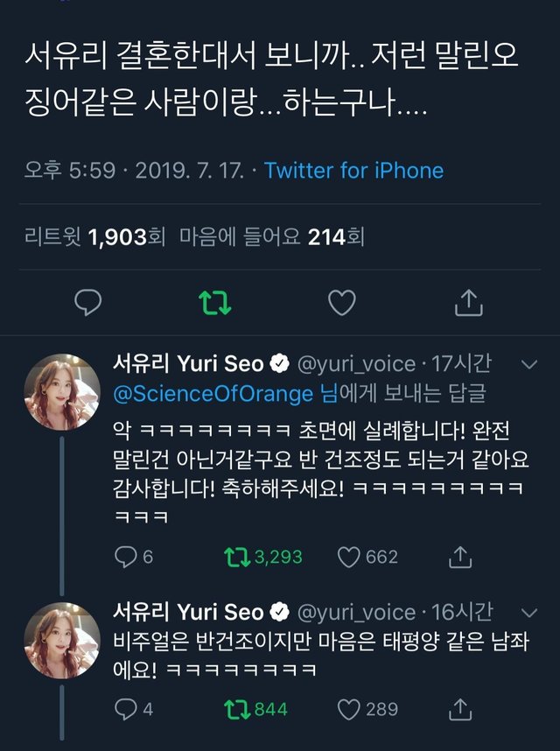Expand options chevron on the 17시간 reply

pyautogui.click(x=528, y=363)
